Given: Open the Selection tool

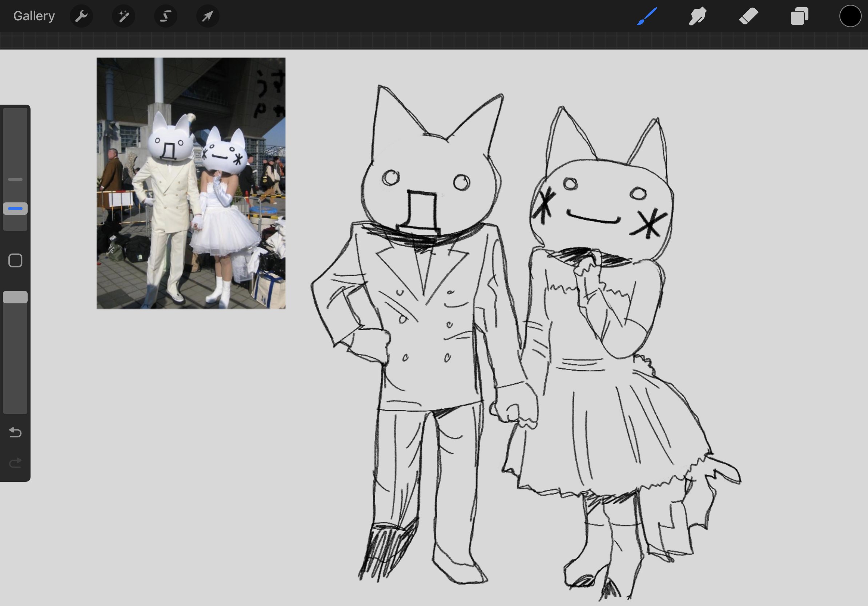Looking at the screenshot, I should point(166,16).
